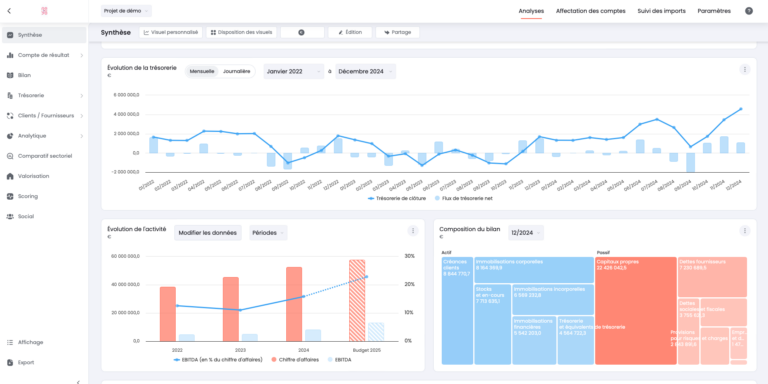The height and width of the screenshot is (384, 768).
Task: Open the Projet de démo dropdown
Action: tap(126, 11)
